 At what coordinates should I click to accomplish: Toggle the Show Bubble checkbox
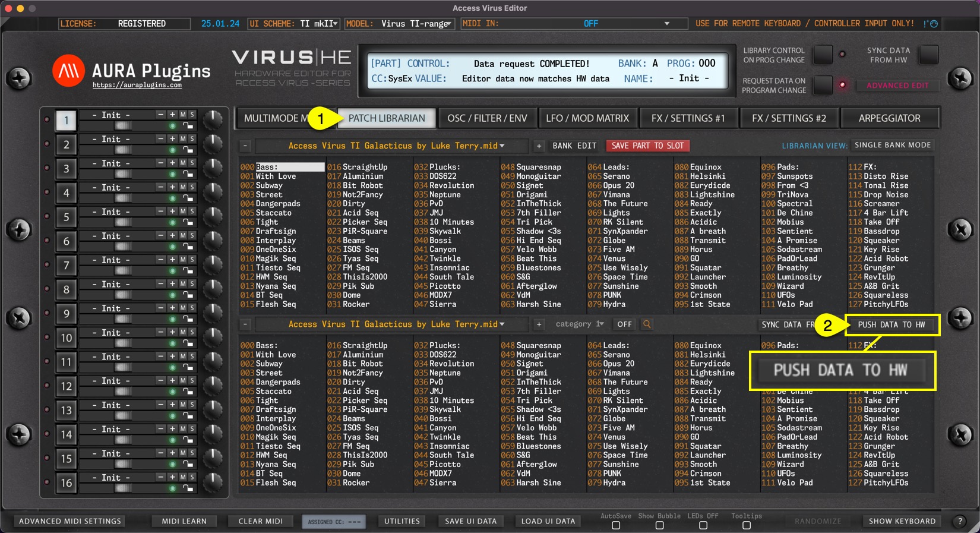(659, 525)
